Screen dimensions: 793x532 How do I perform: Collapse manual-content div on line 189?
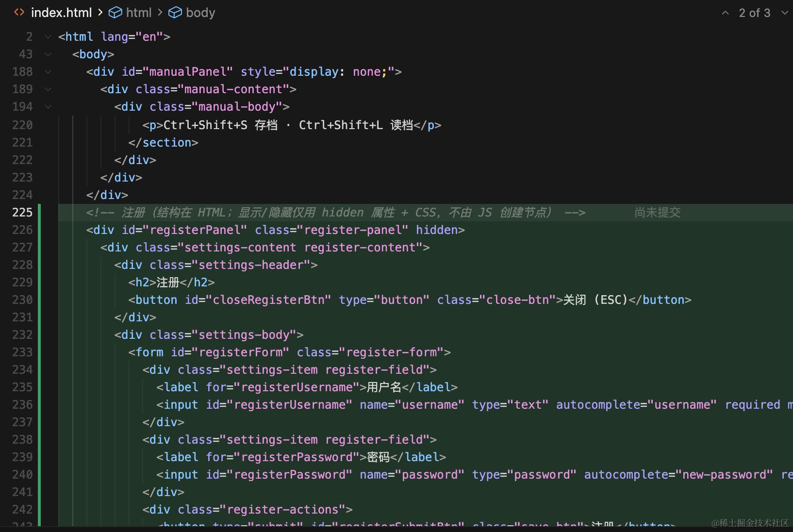click(x=48, y=89)
